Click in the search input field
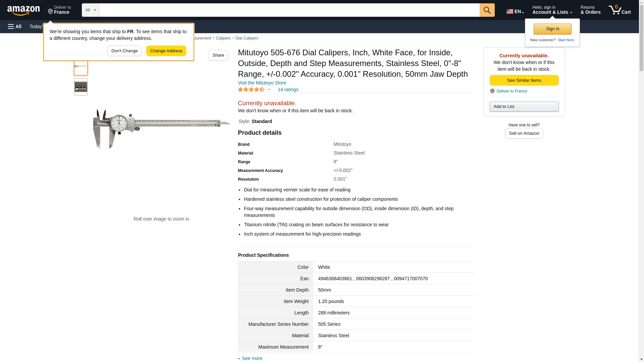 pos(289,10)
